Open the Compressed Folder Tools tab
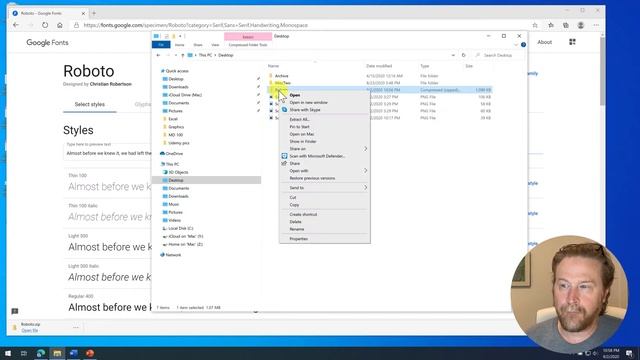The width and height of the screenshot is (640, 360). coord(248,45)
